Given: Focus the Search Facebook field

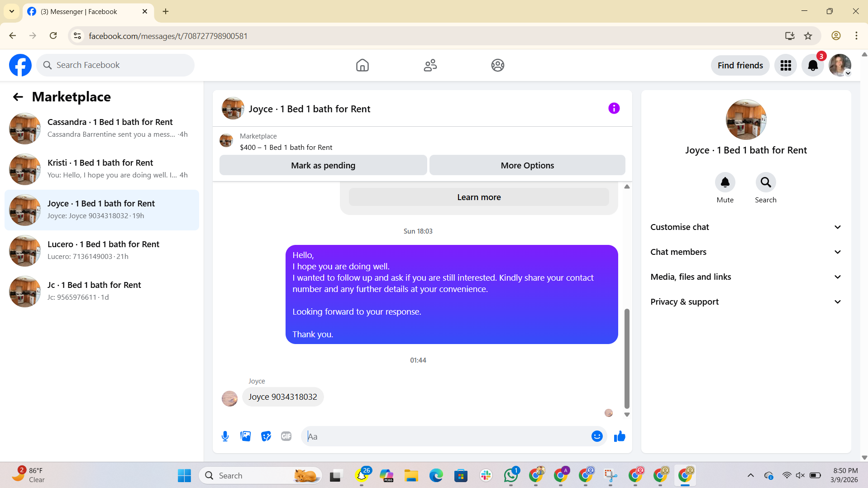Looking at the screenshot, I should [x=115, y=65].
